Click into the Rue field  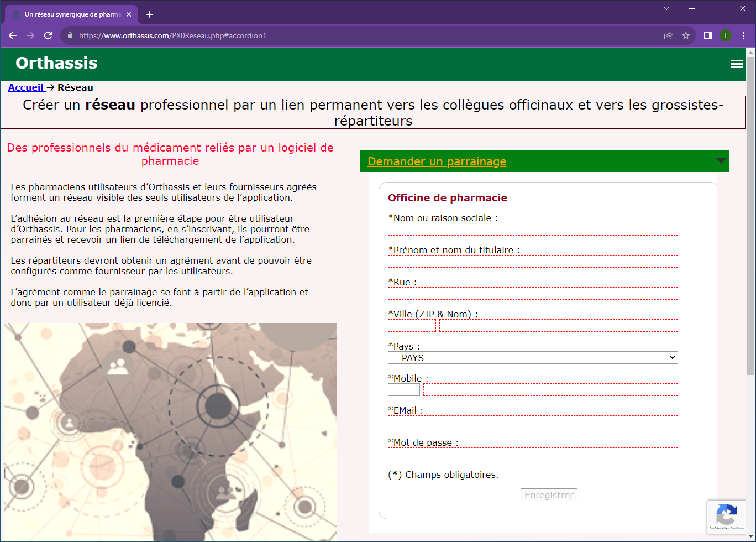pos(533,294)
